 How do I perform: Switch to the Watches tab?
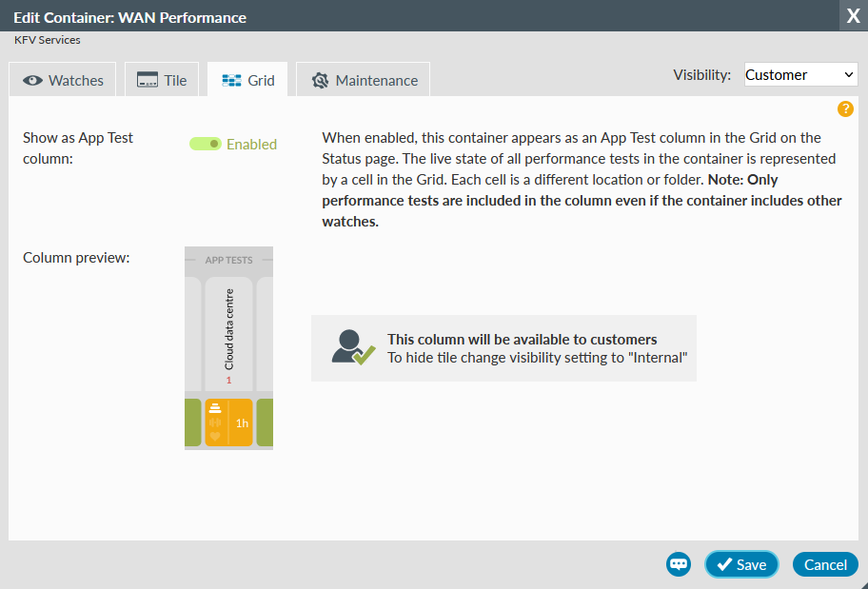(63, 81)
